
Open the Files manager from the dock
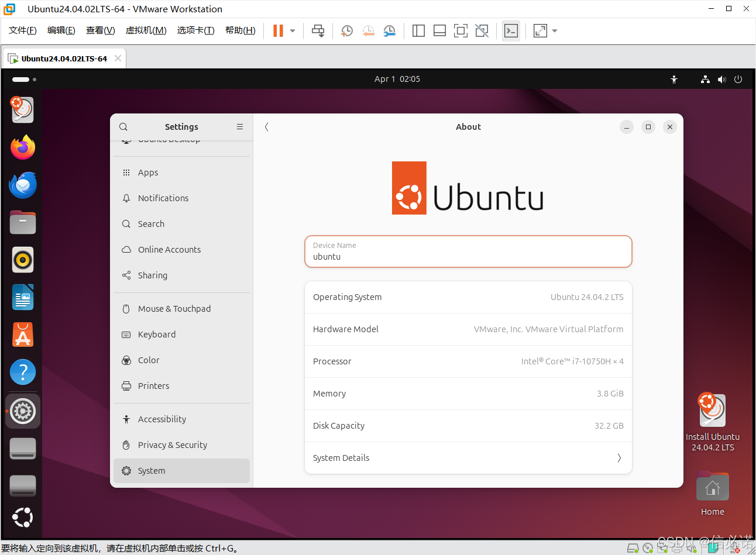23,222
